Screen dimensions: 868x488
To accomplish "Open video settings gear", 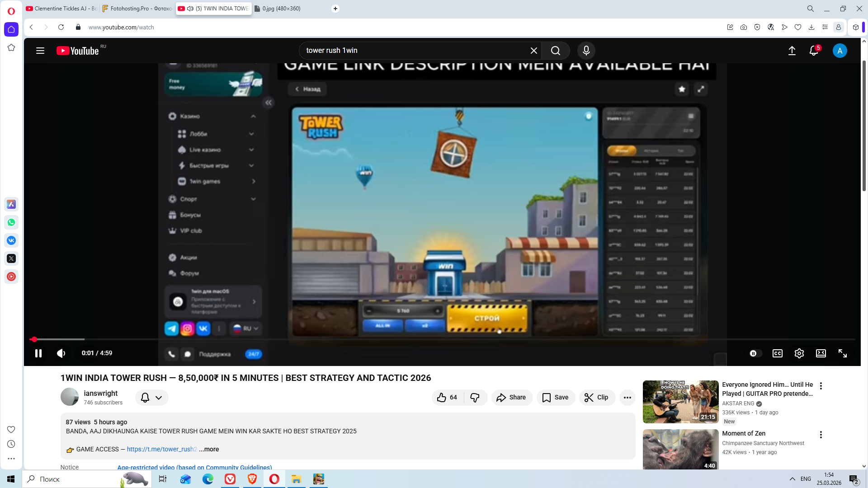I will point(799,353).
